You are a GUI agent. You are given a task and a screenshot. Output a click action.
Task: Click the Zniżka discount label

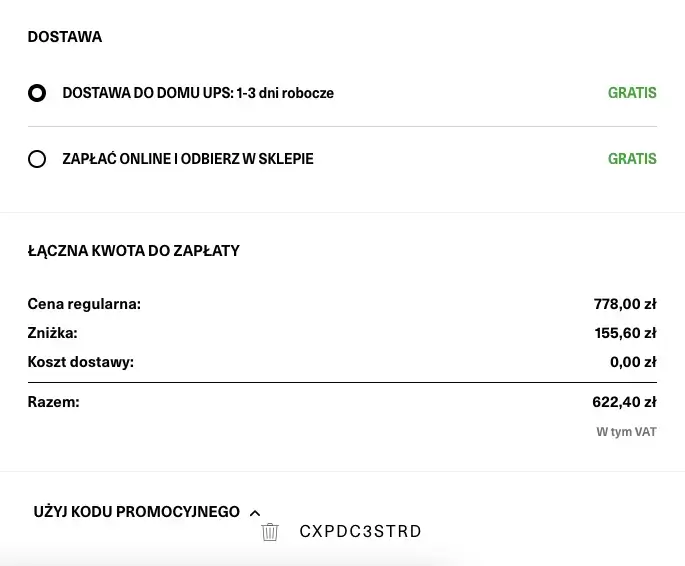click(52, 333)
